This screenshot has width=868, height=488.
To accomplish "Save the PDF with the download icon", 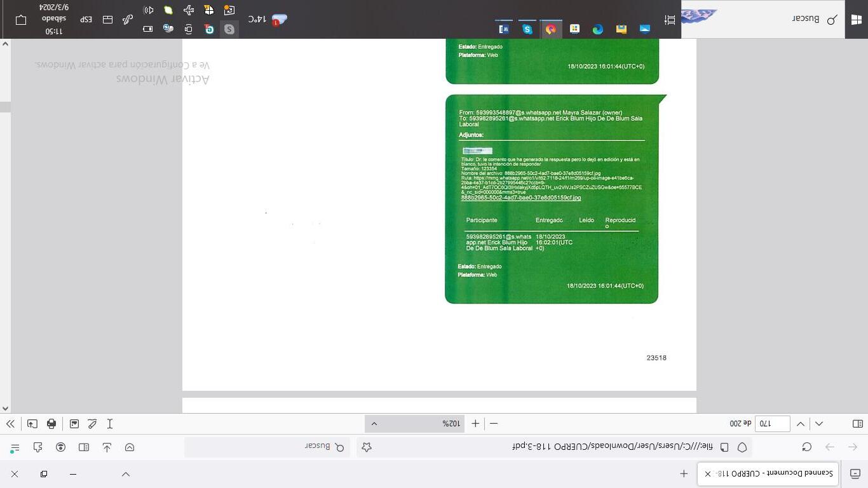I will click(32, 424).
